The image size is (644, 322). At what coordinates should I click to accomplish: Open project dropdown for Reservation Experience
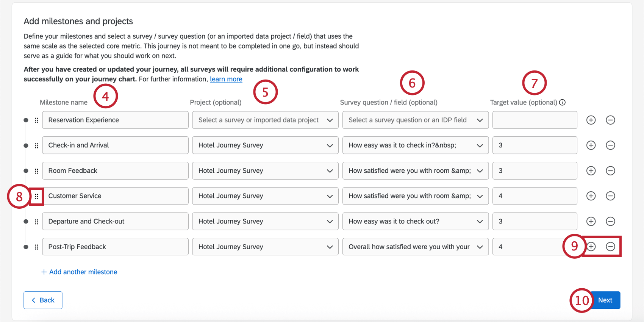click(x=265, y=120)
